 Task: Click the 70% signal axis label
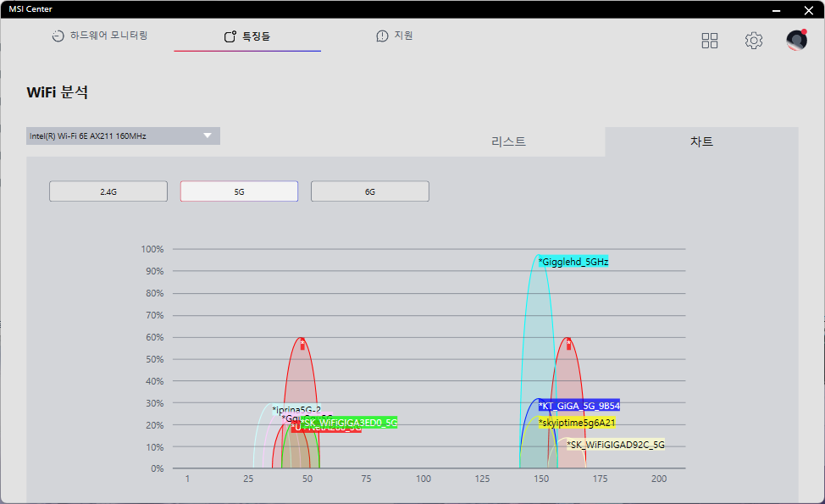click(x=155, y=316)
